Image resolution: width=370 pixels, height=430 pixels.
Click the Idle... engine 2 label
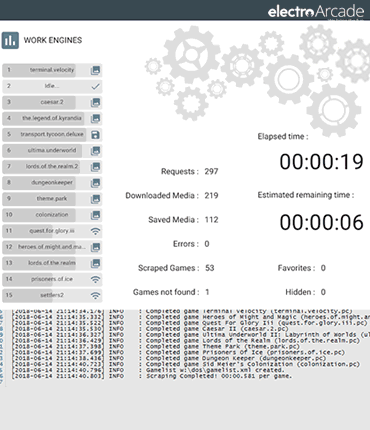[x=52, y=86]
